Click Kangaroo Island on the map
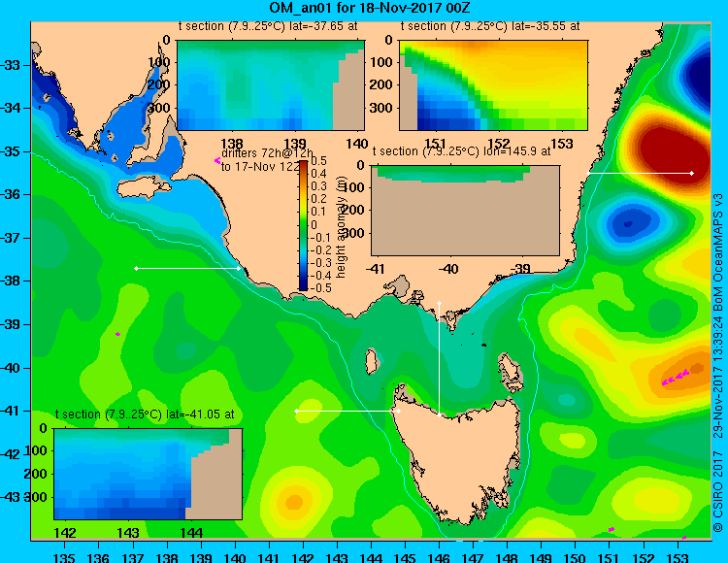The height and width of the screenshot is (563, 728). 143,189
